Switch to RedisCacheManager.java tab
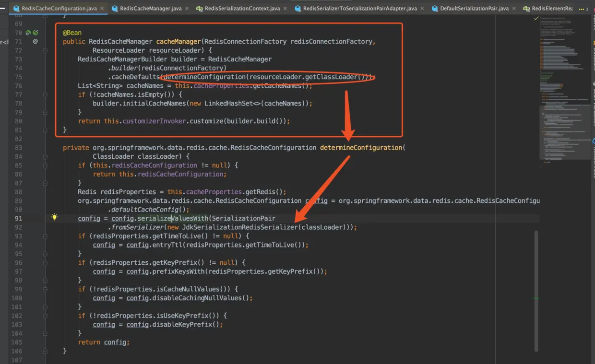The width and height of the screenshot is (595, 364). pos(151,9)
